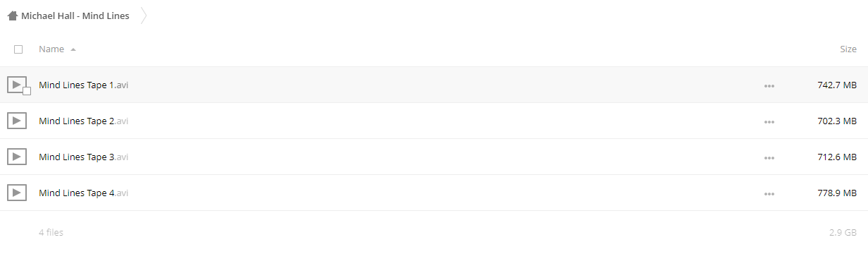Click video icon for Mind Lines Tape 2
This screenshot has height=266, width=868.
16,121
